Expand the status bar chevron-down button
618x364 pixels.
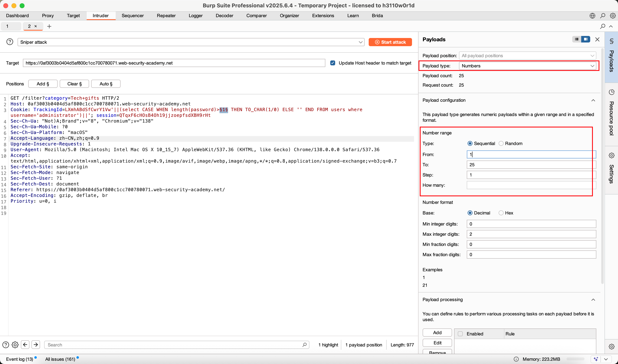[x=606, y=359]
